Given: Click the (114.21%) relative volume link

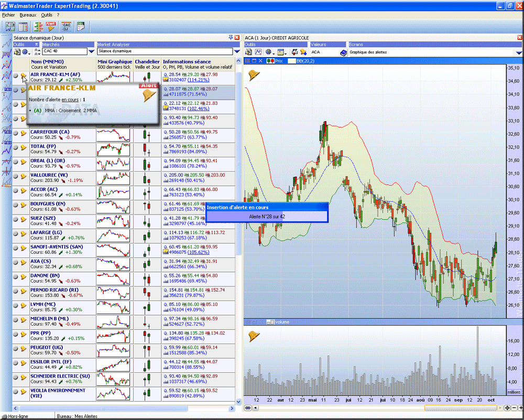Looking at the screenshot, I should 199,80.
